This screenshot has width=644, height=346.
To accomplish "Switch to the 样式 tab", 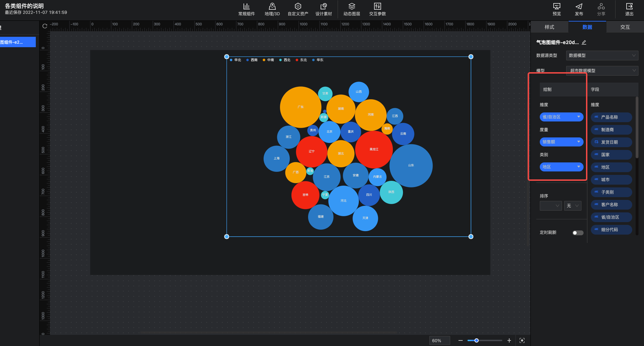I will point(549,27).
